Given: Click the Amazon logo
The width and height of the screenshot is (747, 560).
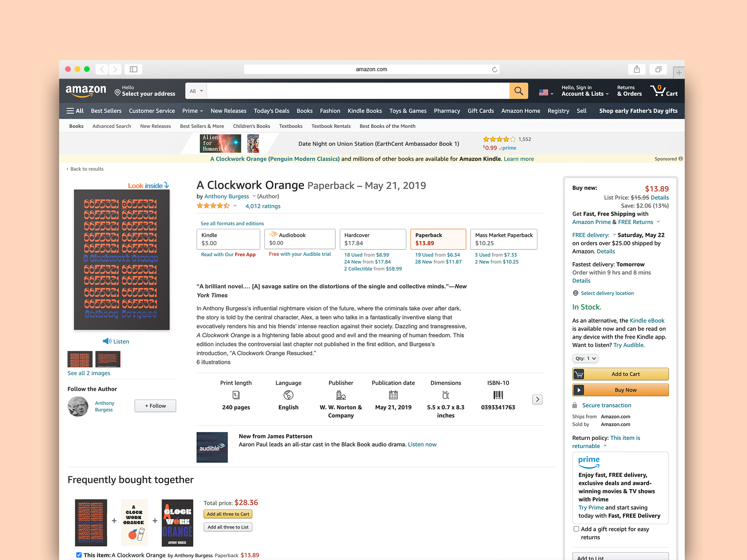Looking at the screenshot, I should 86,91.
